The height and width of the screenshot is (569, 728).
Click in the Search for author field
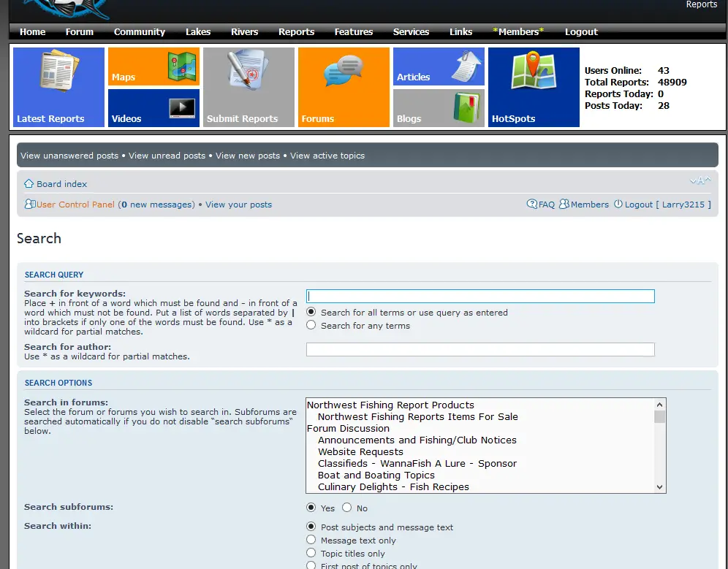tap(479, 350)
